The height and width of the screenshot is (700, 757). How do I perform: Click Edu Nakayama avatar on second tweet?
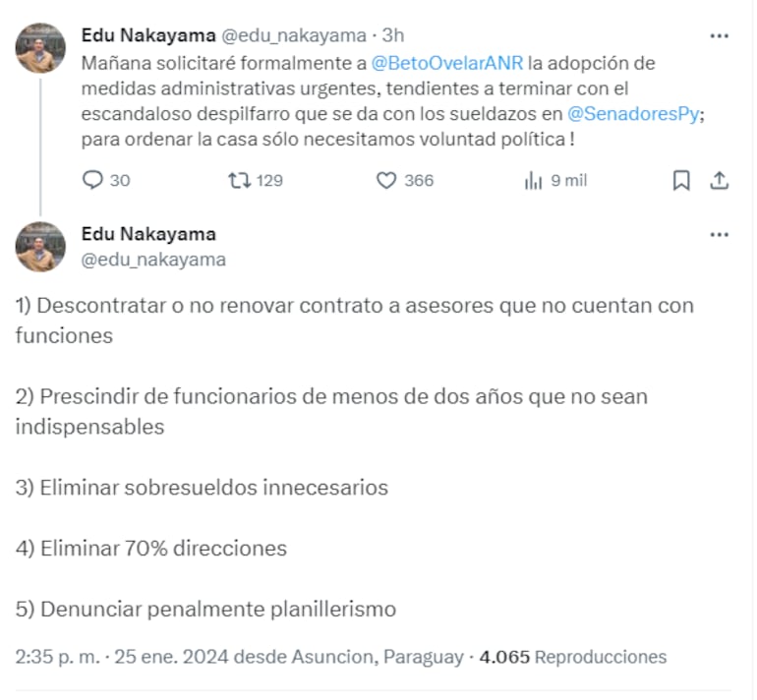pyautogui.click(x=40, y=246)
